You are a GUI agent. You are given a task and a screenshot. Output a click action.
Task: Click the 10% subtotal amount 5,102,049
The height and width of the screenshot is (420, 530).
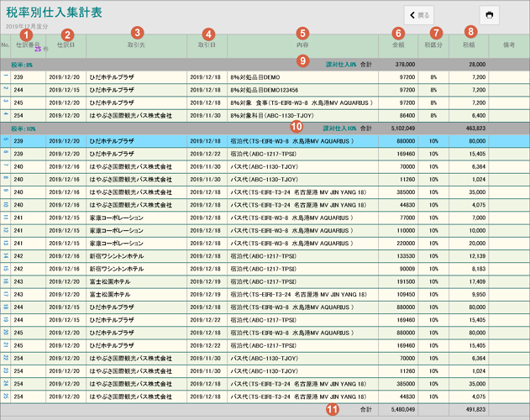pyautogui.click(x=403, y=129)
